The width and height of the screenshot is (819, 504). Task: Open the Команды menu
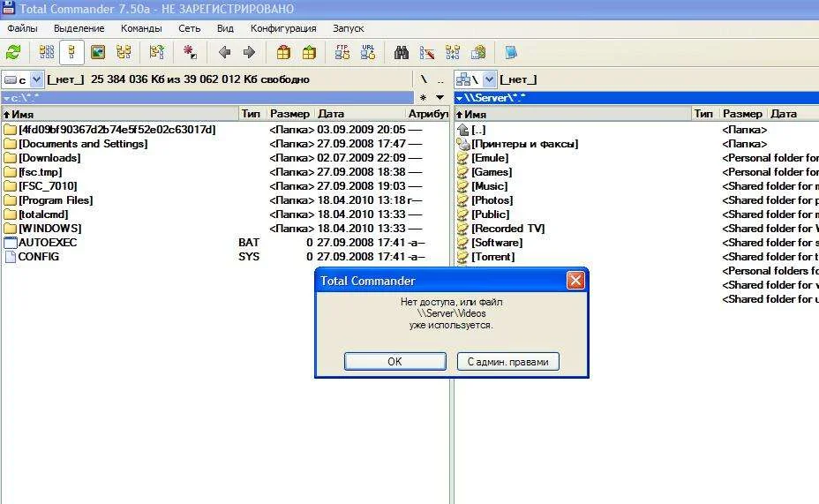(x=141, y=28)
